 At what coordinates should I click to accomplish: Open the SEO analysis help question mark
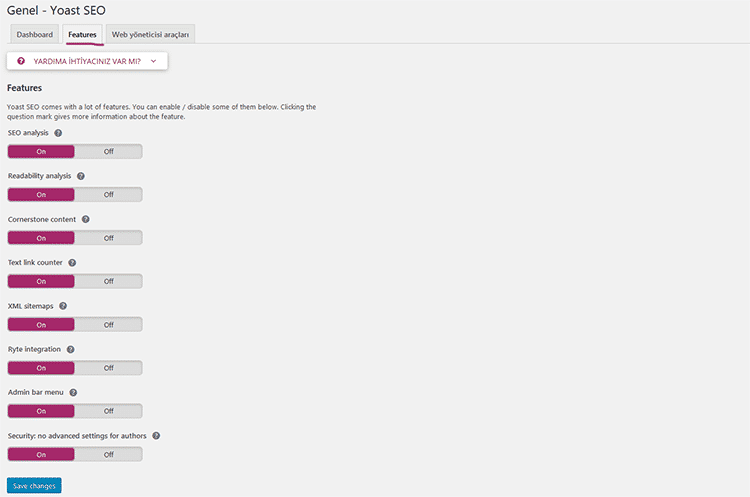coord(58,133)
